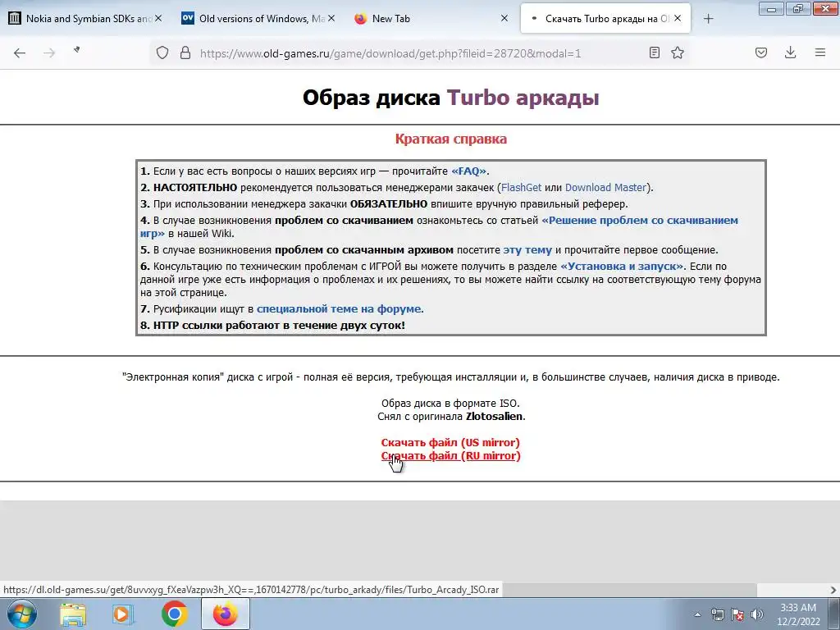The height and width of the screenshot is (630, 840).
Task: Close the Old versions of Windows tab
Action: (331, 18)
